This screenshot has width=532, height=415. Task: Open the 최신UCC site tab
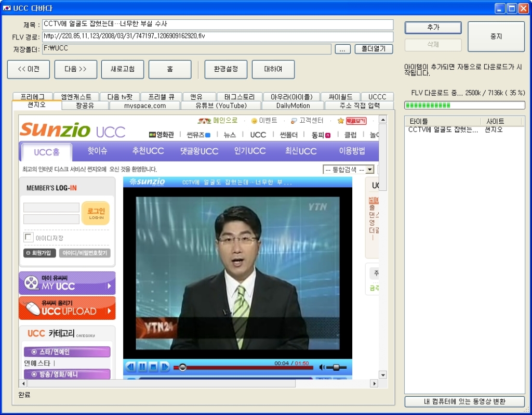pos(301,151)
